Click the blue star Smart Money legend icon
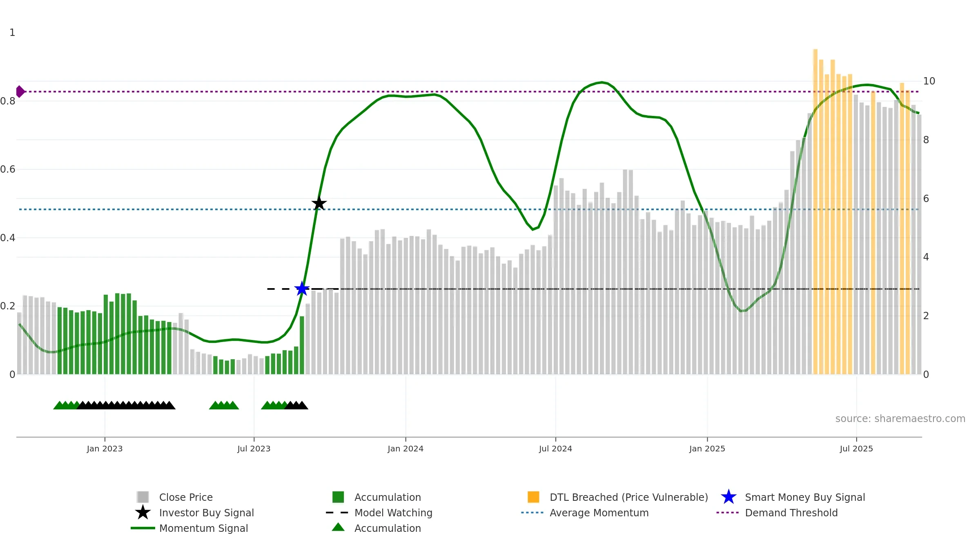Image resolution: width=980 pixels, height=551 pixels. click(x=728, y=497)
